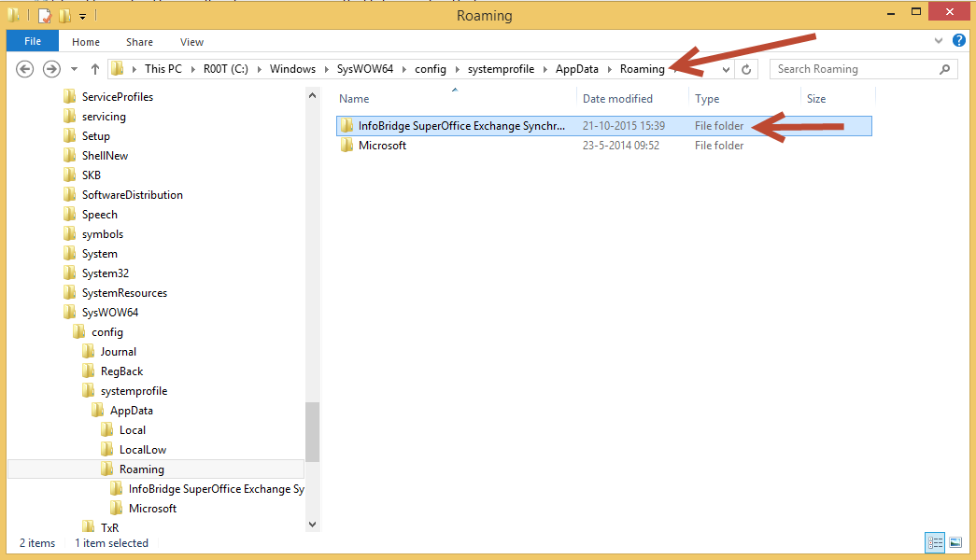Refresh the Roaming folder view
Screen dimensions: 976x560
746,69
